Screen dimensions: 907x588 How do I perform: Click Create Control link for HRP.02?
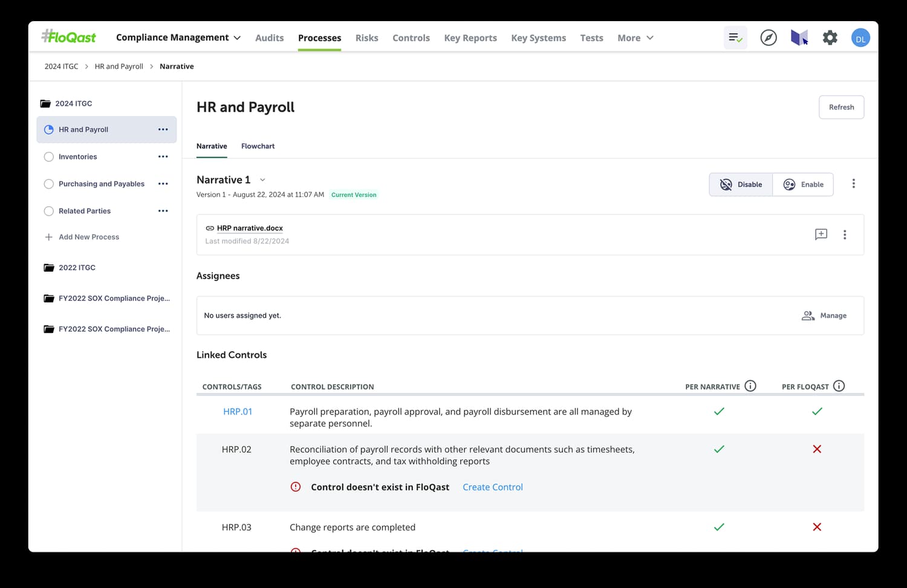tap(493, 487)
